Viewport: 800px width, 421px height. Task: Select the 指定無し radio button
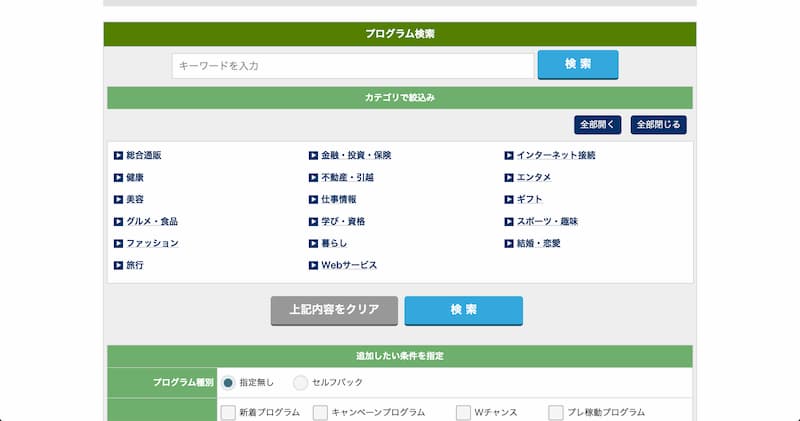click(228, 382)
